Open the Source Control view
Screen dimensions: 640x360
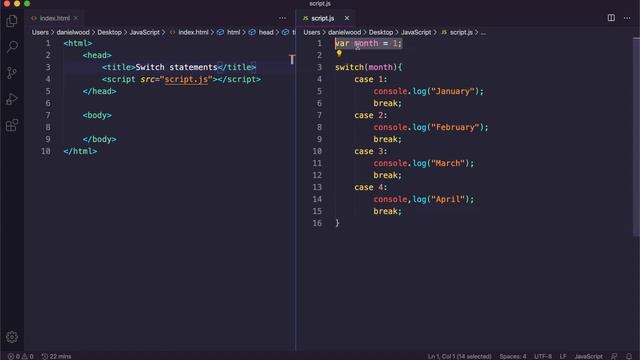[12, 73]
